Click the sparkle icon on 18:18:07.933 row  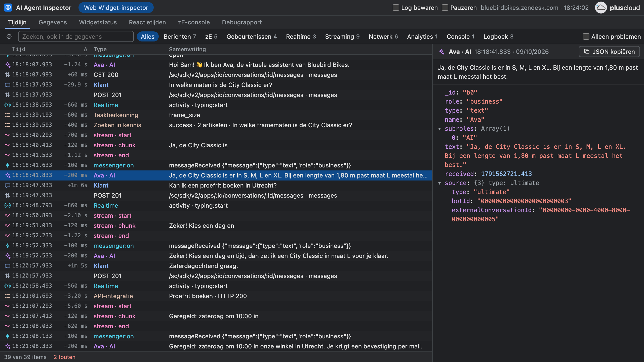point(8,65)
